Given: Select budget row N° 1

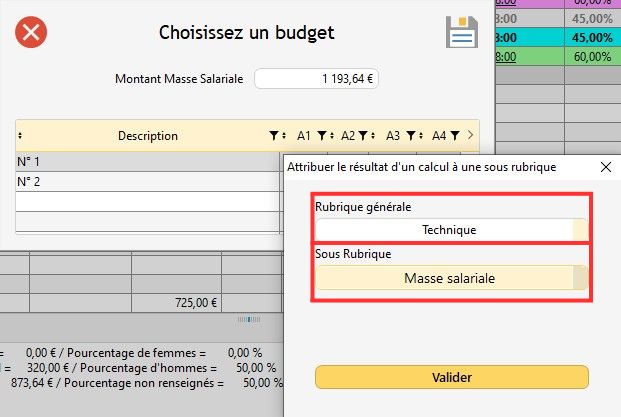Looking at the screenshot, I should tap(147, 161).
